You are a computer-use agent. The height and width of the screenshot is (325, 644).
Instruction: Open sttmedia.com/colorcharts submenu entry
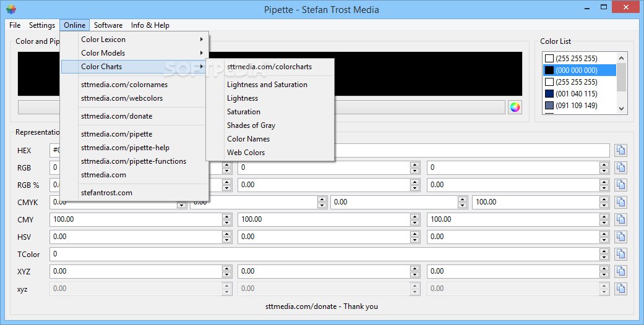coord(270,67)
